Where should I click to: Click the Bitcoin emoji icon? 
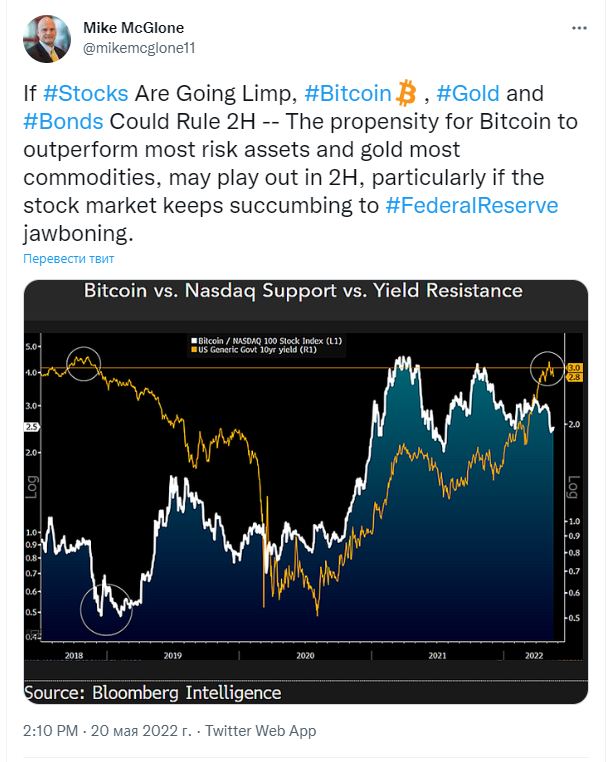(x=406, y=93)
